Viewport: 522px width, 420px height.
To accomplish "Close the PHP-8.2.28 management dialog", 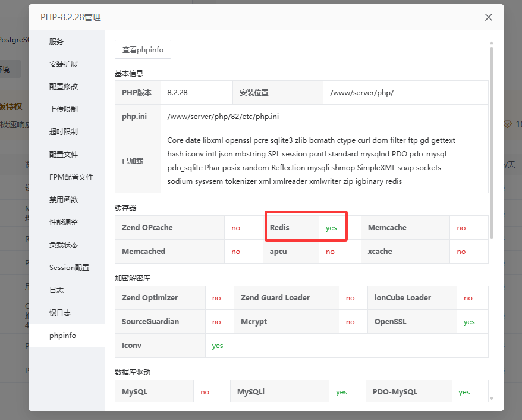I will 488,17.
